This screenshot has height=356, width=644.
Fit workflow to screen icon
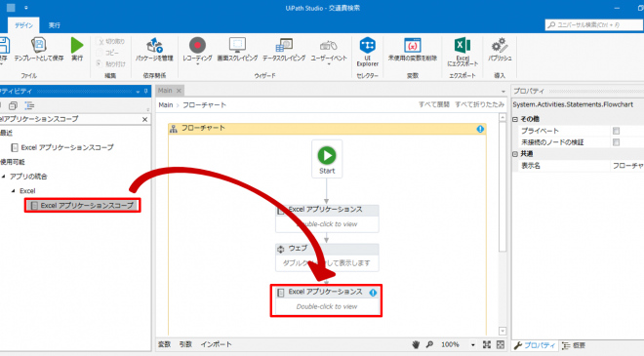click(x=487, y=344)
